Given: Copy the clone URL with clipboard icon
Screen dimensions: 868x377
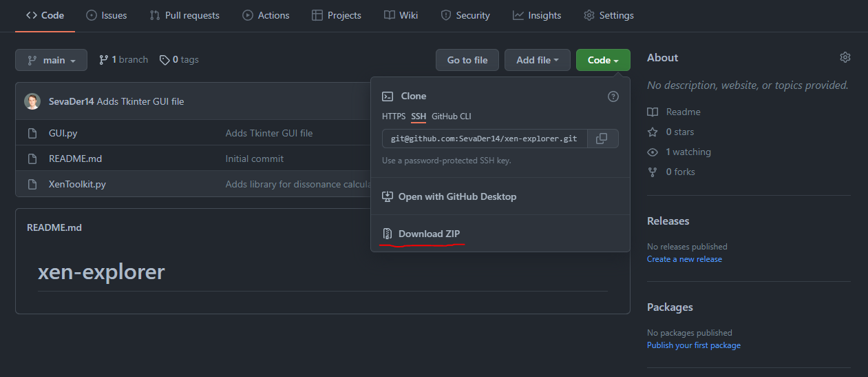Looking at the screenshot, I should (602, 139).
